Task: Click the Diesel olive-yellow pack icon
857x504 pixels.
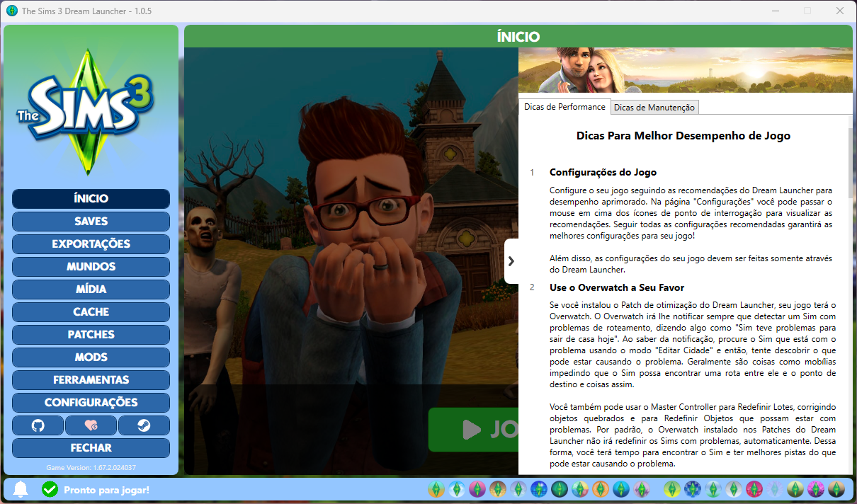Action: 795,489
